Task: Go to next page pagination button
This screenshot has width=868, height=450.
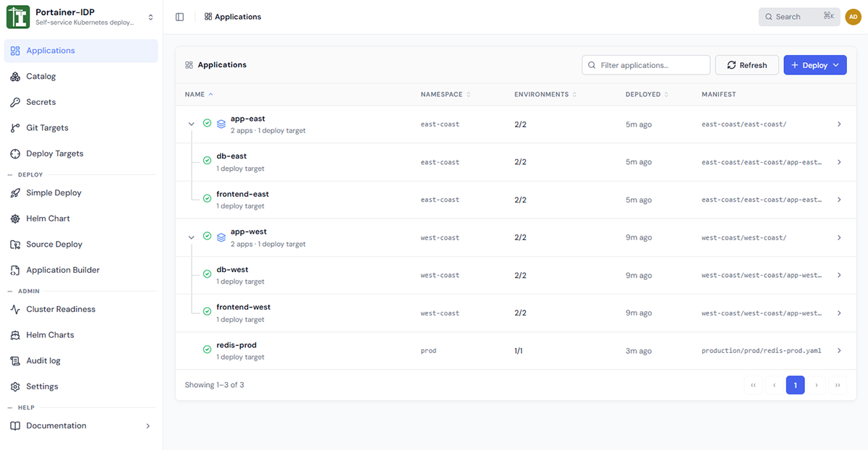Action: point(816,386)
